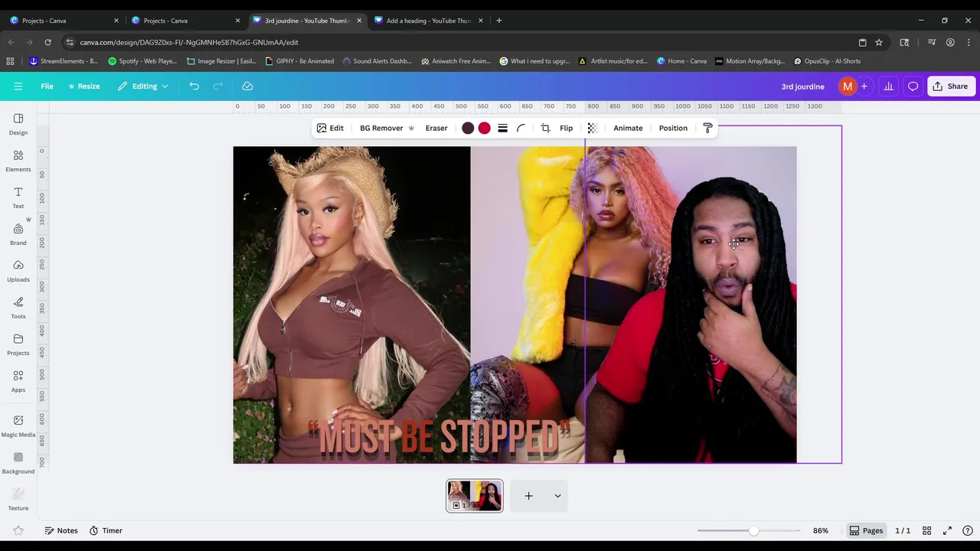This screenshot has height=551, width=980.
Task: Undo the last action
Action: pos(194,86)
